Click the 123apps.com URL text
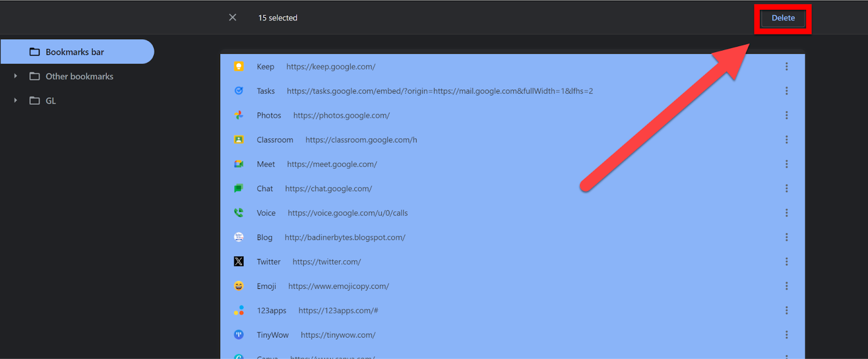The height and width of the screenshot is (359, 868). pyautogui.click(x=339, y=311)
